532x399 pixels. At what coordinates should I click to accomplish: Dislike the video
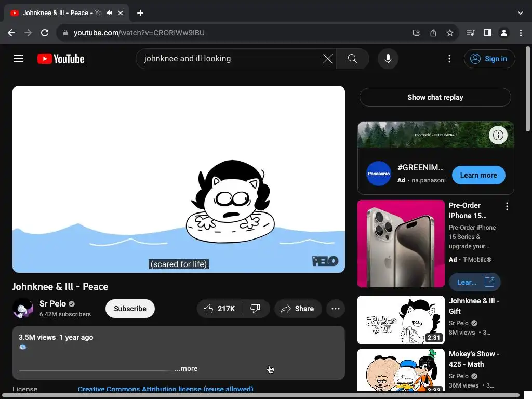coord(256,309)
